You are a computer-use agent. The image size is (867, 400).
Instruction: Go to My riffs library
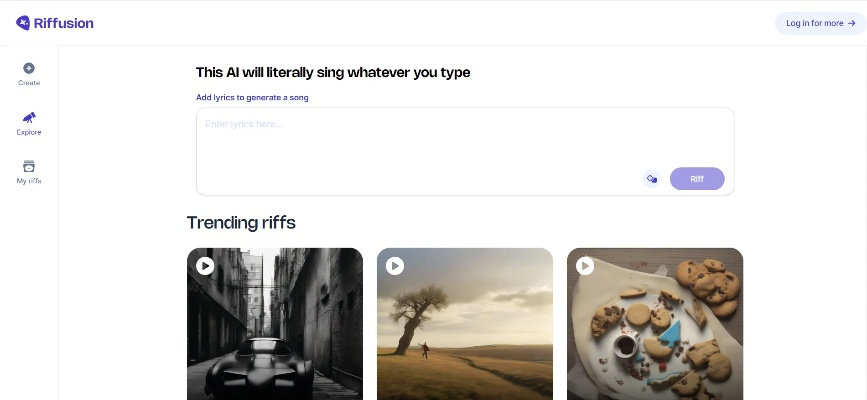click(29, 172)
